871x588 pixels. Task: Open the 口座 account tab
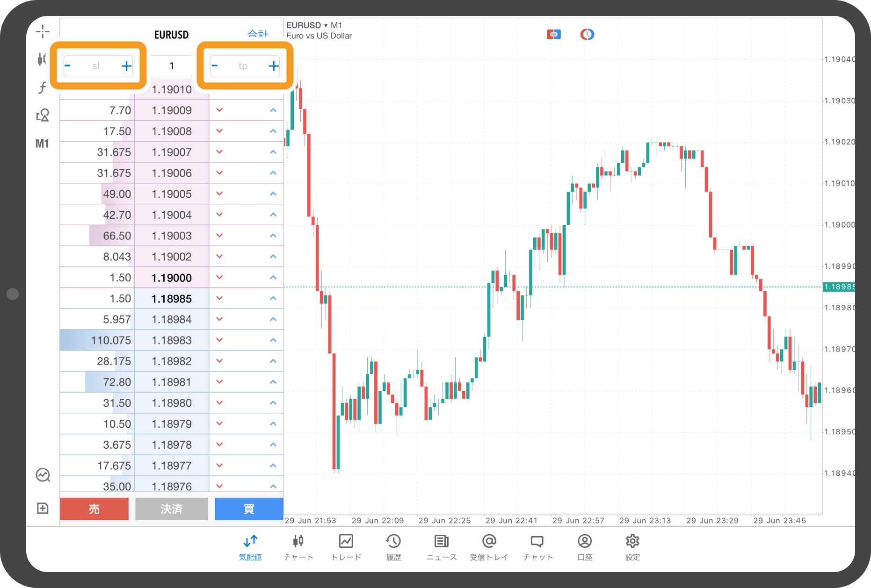coord(585,547)
